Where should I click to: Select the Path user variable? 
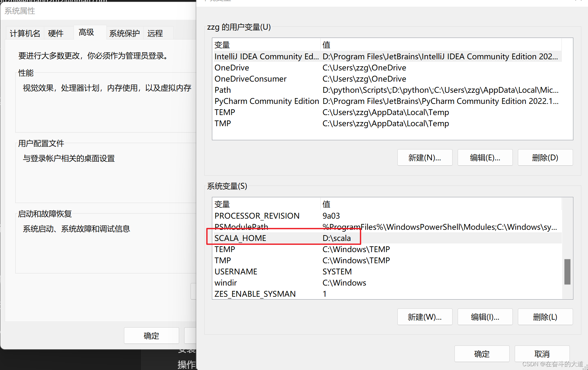[287, 90]
